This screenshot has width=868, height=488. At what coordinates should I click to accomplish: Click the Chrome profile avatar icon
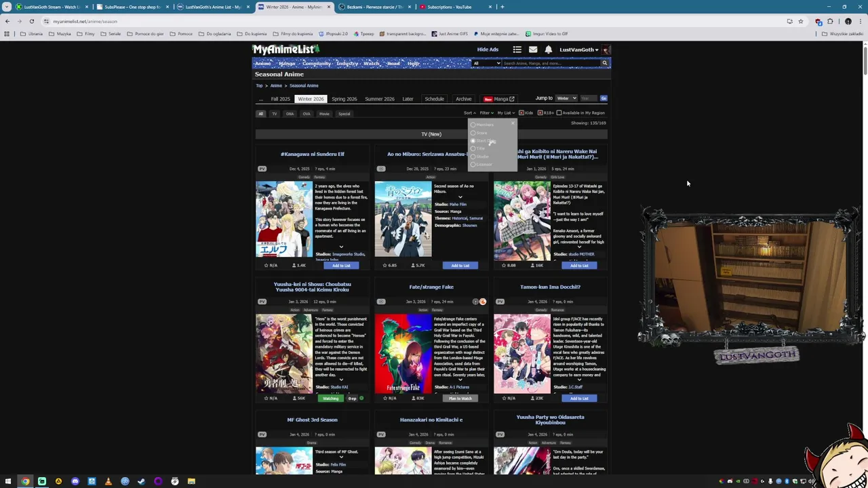click(848, 21)
